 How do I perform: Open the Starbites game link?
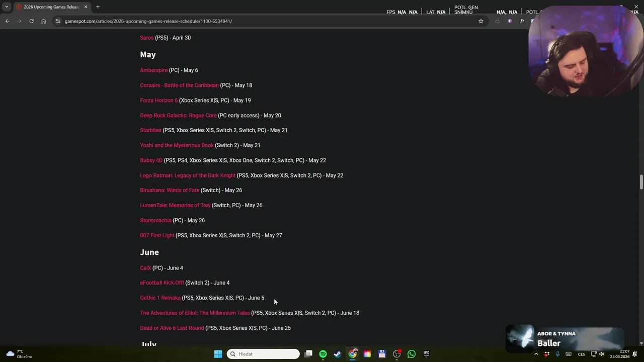150,130
